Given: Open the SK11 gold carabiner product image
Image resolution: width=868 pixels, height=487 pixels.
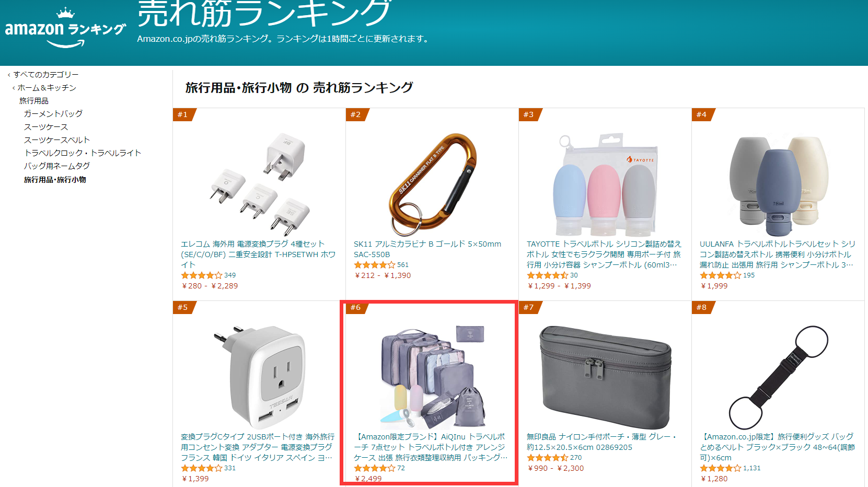Looking at the screenshot, I should tap(432, 184).
